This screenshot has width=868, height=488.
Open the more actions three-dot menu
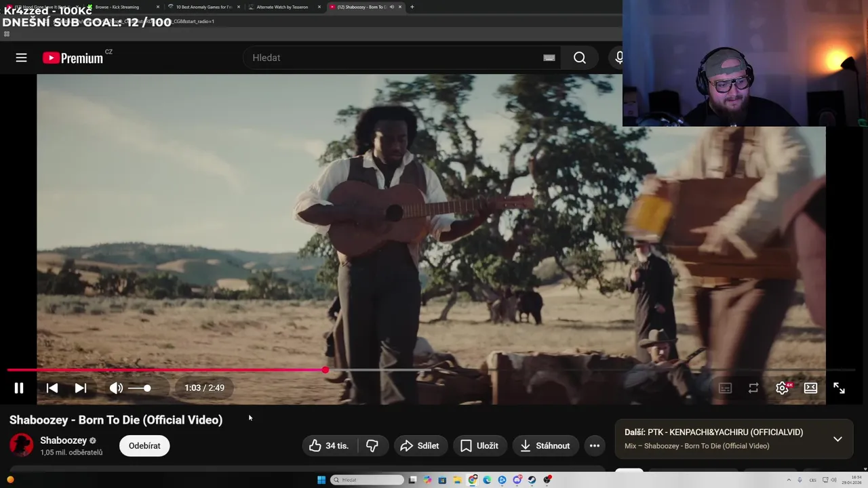click(595, 445)
